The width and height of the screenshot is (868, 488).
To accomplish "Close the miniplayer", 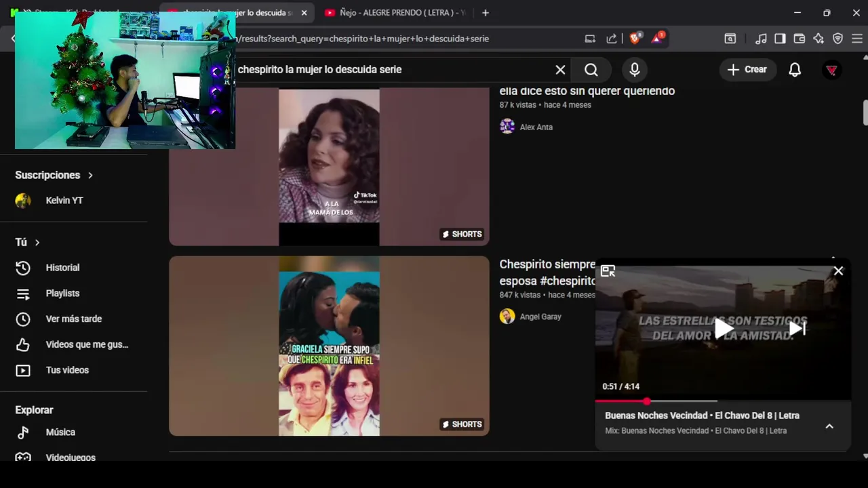I will (838, 271).
